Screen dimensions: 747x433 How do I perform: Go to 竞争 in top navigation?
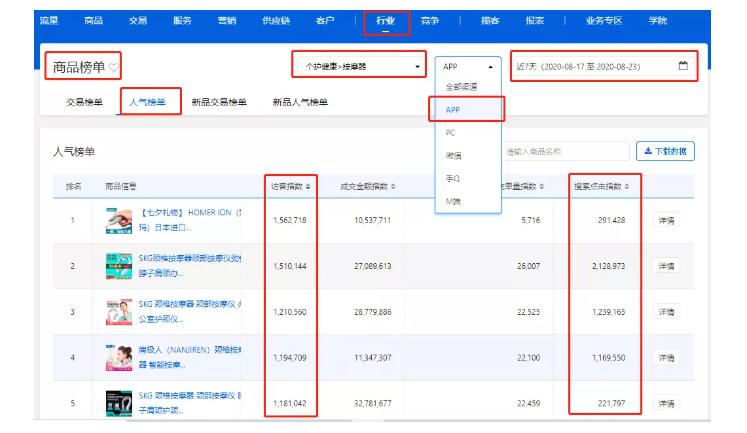[430, 20]
